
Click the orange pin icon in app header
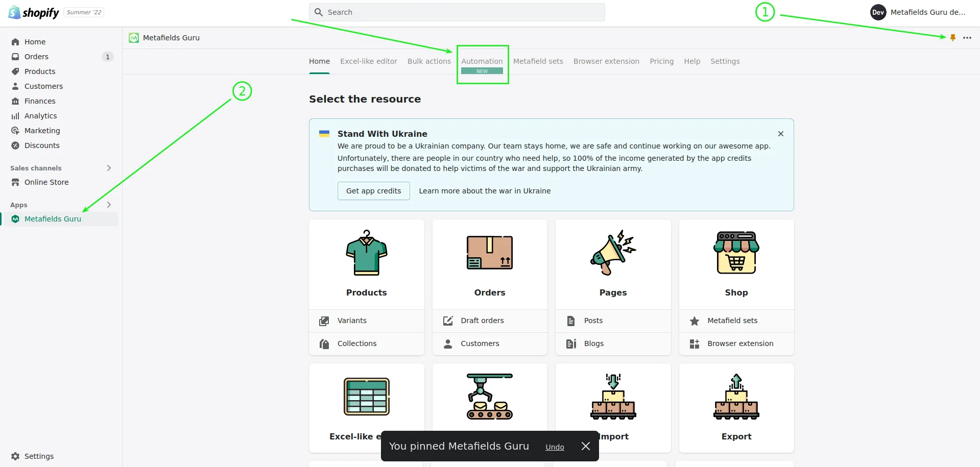[x=953, y=38]
